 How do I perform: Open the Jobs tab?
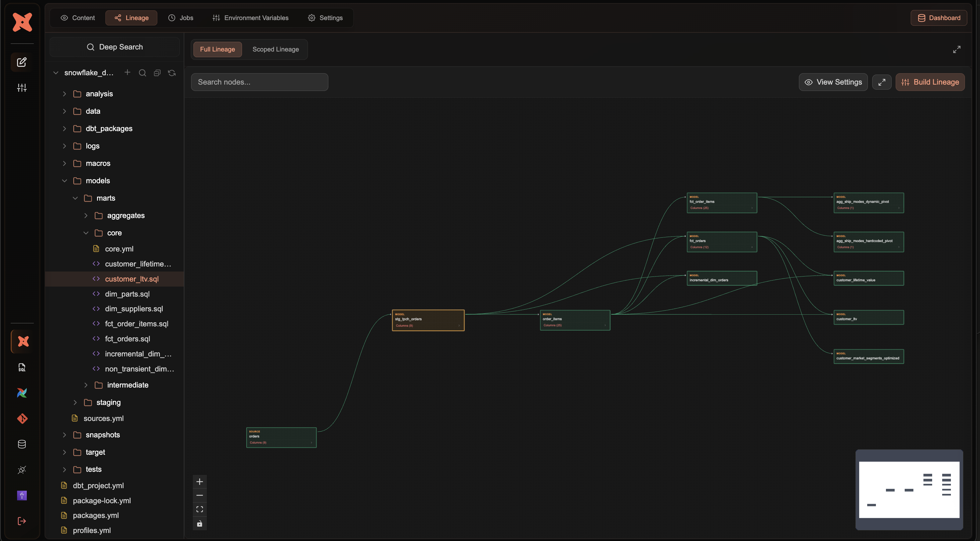[x=181, y=18]
